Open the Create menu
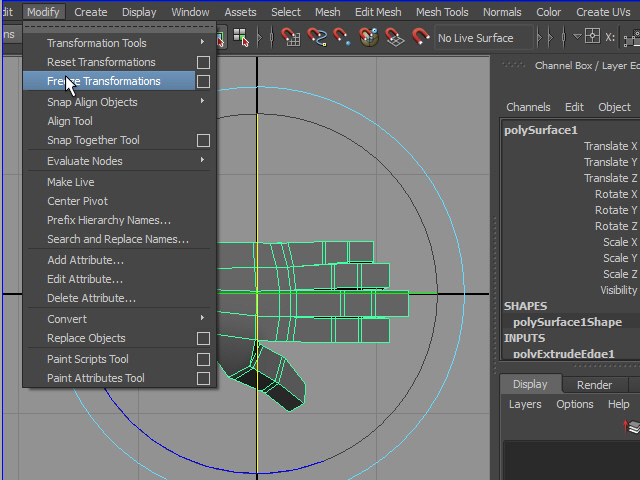The width and height of the screenshot is (640, 480). click(x=91, y=12)
